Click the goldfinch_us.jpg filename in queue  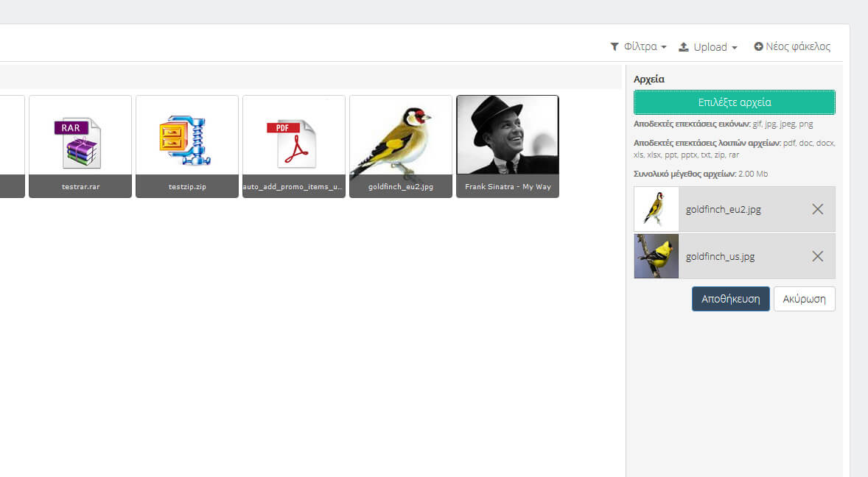(x=720, y=256)
